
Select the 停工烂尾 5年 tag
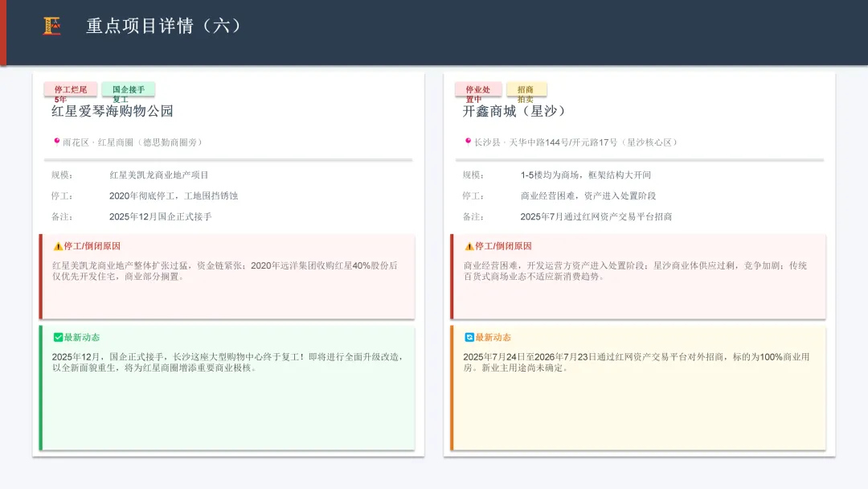(71, 90)
